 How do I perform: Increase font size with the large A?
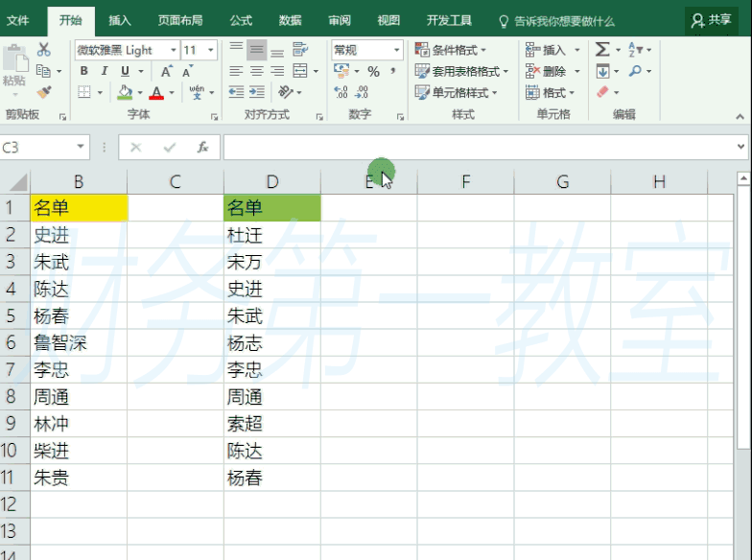pos(166,71)
